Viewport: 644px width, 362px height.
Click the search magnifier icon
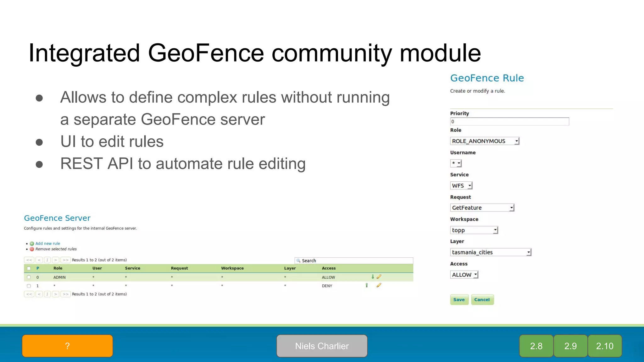(x=298, y=261)
